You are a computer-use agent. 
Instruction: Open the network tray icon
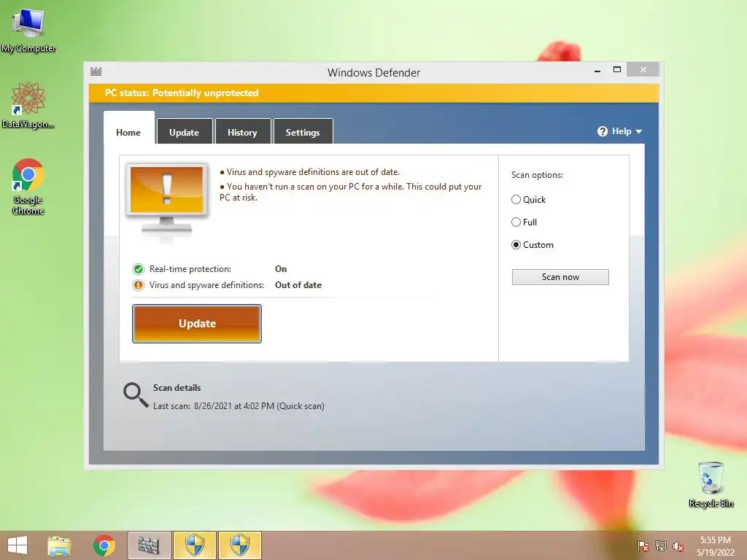pyautogui.click(x=661, y=546)
